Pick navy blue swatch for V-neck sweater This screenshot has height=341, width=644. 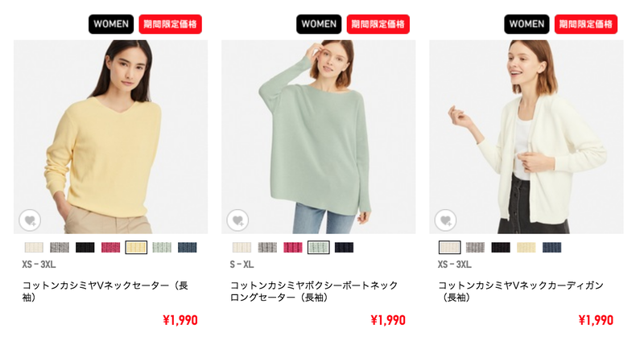point(188,248)
